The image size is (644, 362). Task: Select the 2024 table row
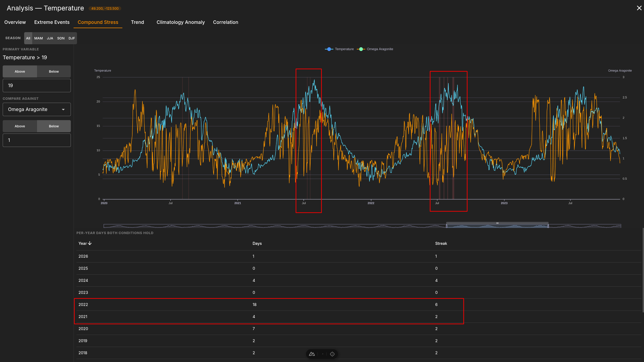358,280
